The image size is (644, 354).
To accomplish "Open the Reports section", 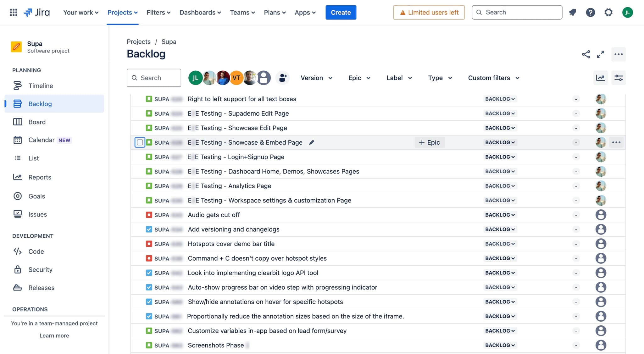I will [40, 177].
